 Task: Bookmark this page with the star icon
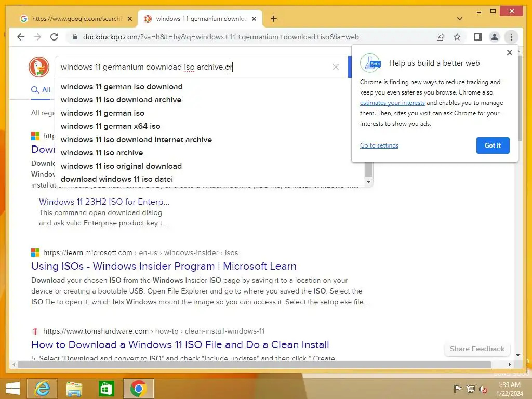457,37
